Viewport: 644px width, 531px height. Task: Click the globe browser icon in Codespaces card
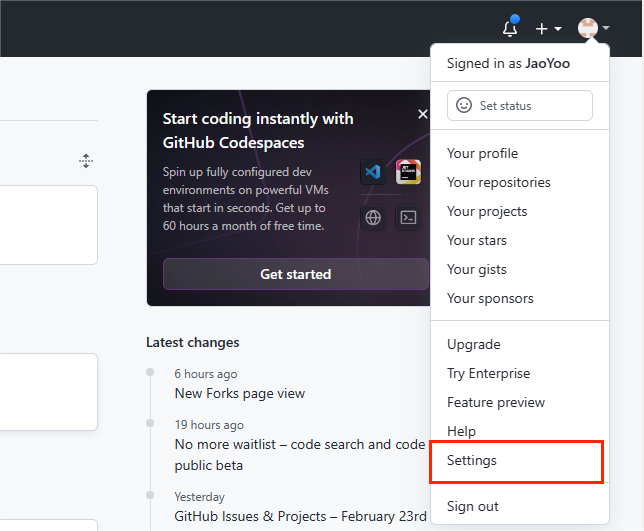[373, 218]
